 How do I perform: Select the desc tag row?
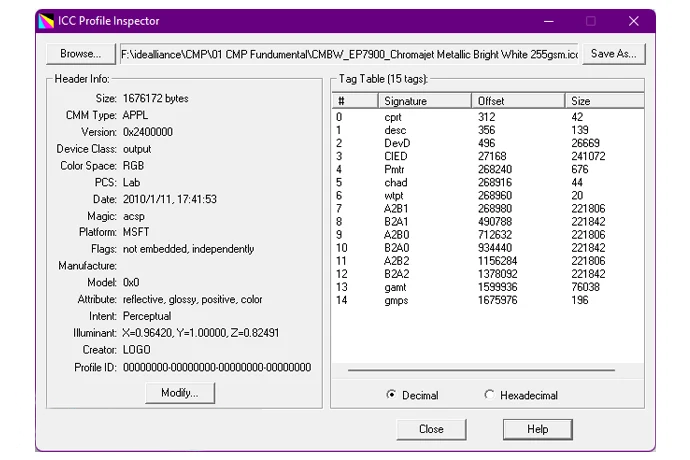488,130
